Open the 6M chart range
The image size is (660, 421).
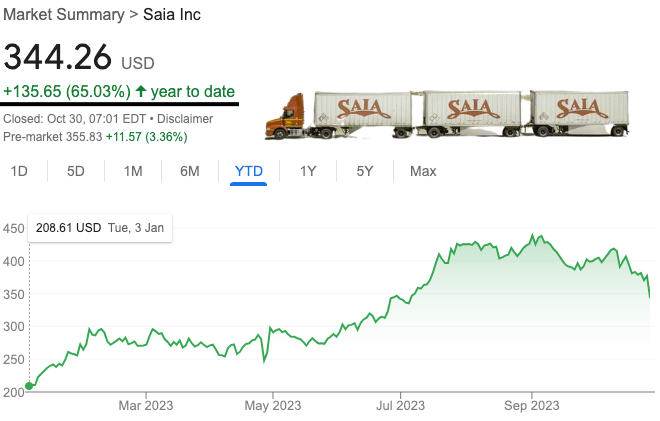coord(190,171)
